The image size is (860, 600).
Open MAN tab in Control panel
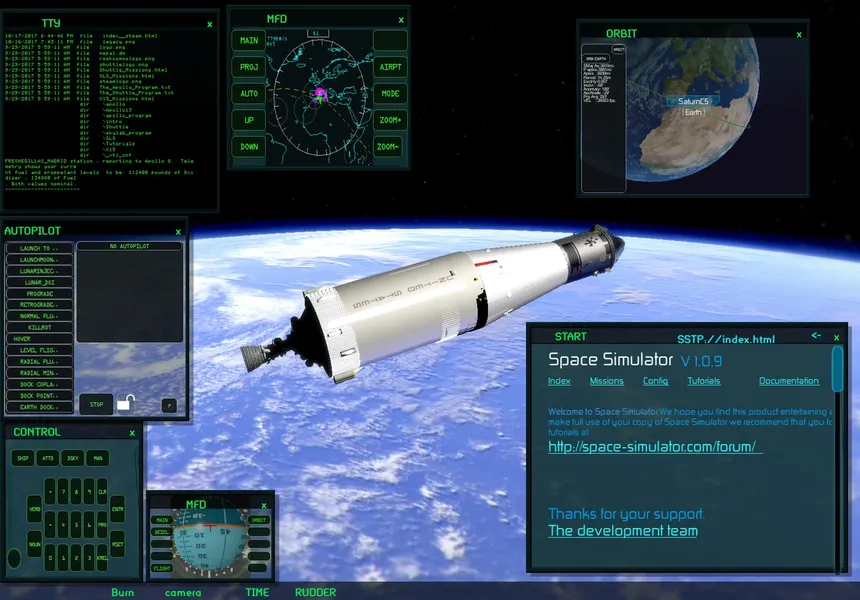(98, 458)
